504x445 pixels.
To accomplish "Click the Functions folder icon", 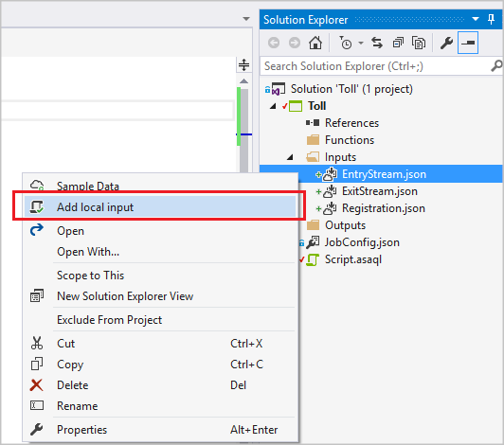I will pos(313,140).
